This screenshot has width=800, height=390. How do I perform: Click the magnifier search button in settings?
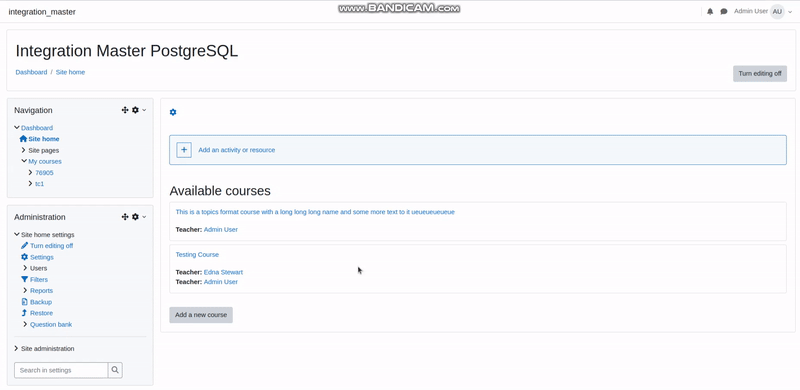pos(115,370)
